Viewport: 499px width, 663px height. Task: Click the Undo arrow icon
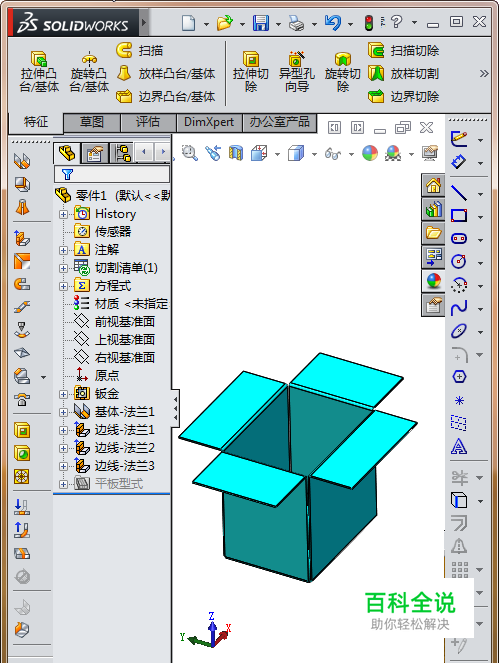(333, 22)
